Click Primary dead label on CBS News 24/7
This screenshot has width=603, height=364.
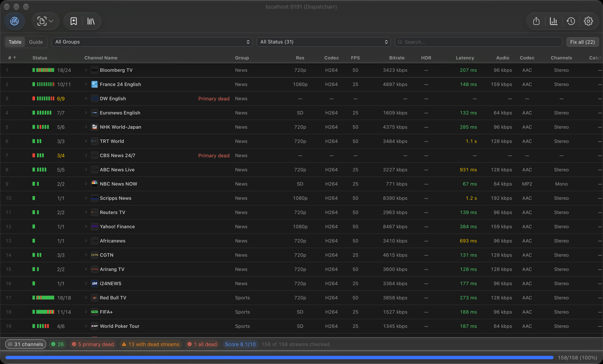tap(214, 155)
